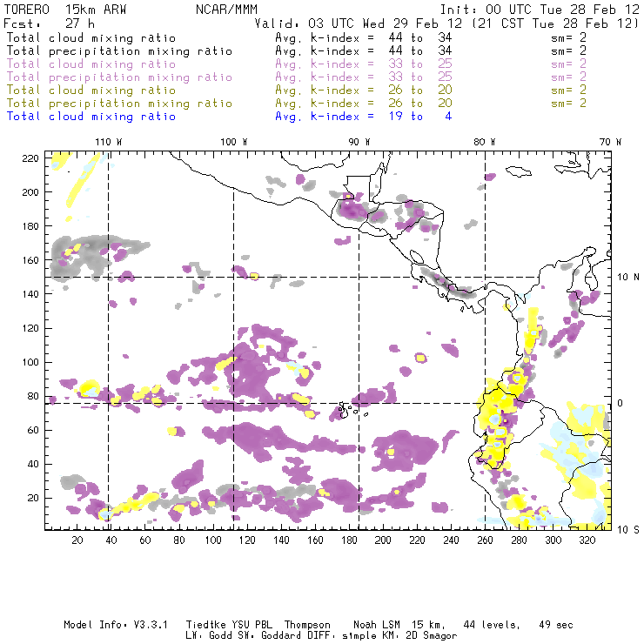
Task: Click the "110 W" longitude label
Action: click(109, 142)
